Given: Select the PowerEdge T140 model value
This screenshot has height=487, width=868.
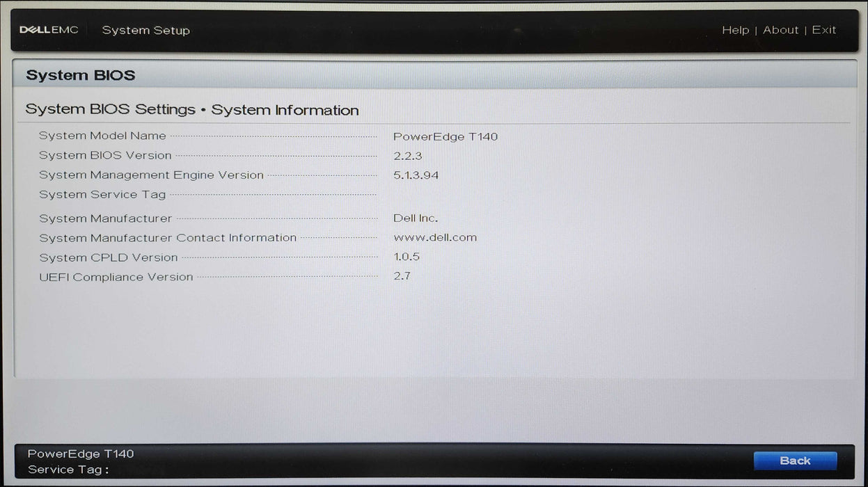Looking at the screenshot, I should tap(445, 136).
